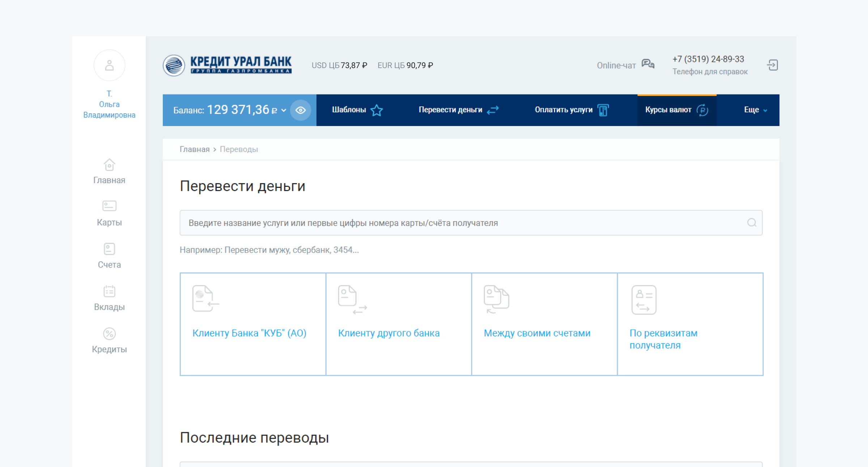Open the Курсы валют tab
868x467 pixels.
(677, 110)
